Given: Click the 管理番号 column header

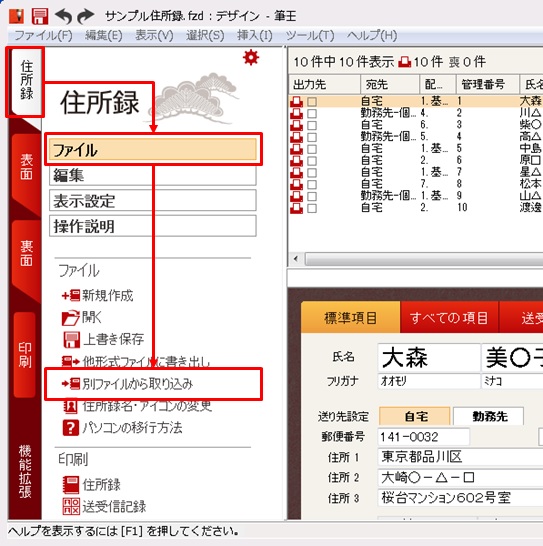Looking at the screenshot, I should pyautogui.click(x=488, y=84).
